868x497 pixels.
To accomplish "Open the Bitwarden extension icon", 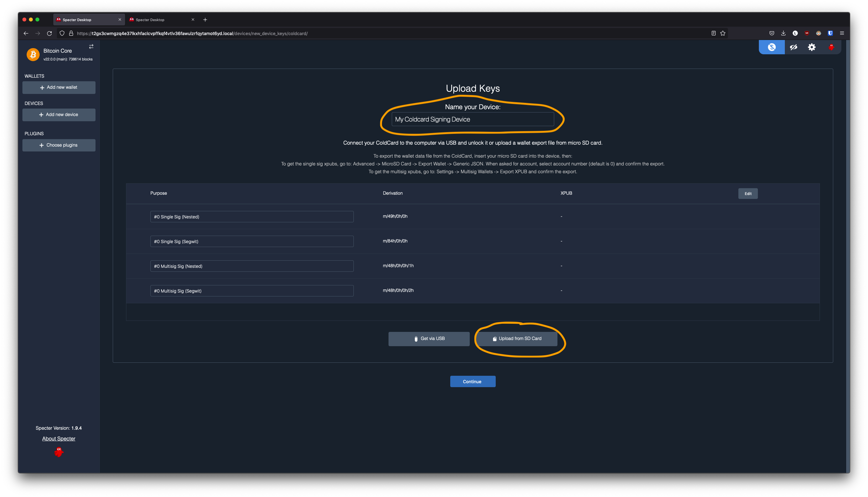I will [x=830, y=33].
